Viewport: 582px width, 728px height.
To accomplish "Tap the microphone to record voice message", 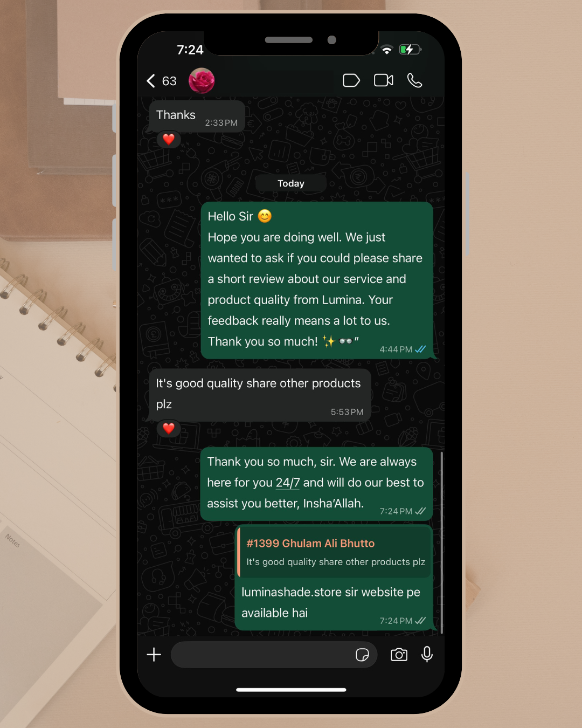I will (x=427, y=654).
